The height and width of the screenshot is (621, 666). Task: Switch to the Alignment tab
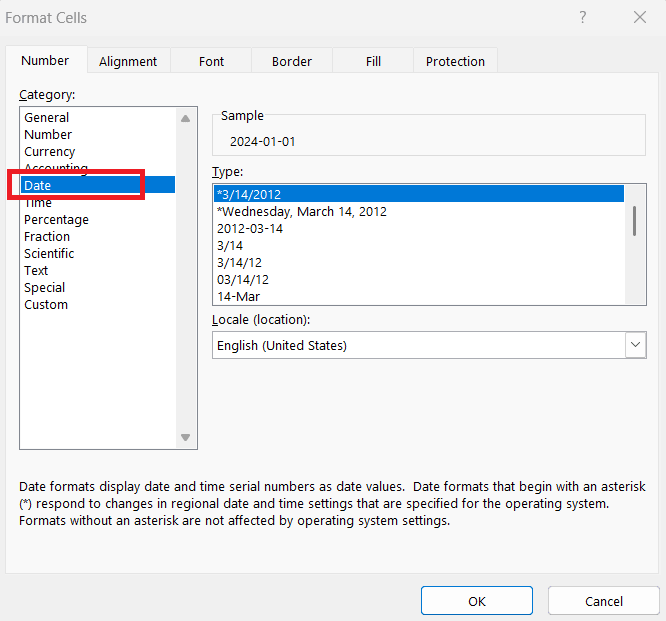[x=128, y=61]
